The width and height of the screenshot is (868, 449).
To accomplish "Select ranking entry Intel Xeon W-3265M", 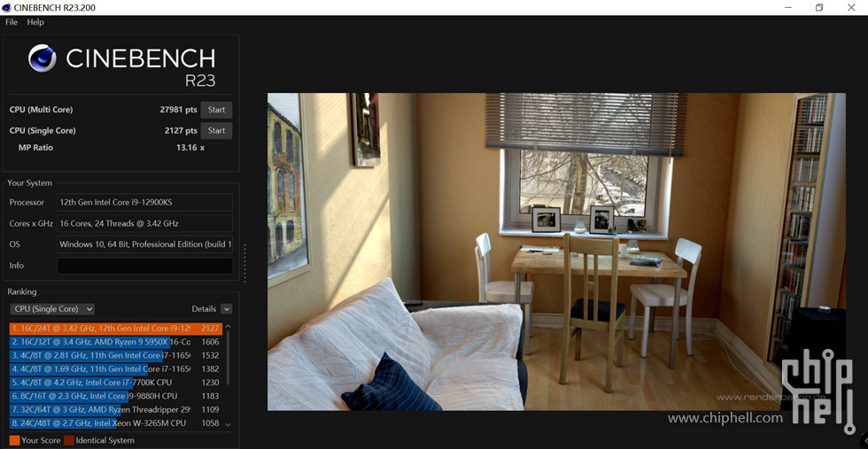I will (x=116, y=423).
